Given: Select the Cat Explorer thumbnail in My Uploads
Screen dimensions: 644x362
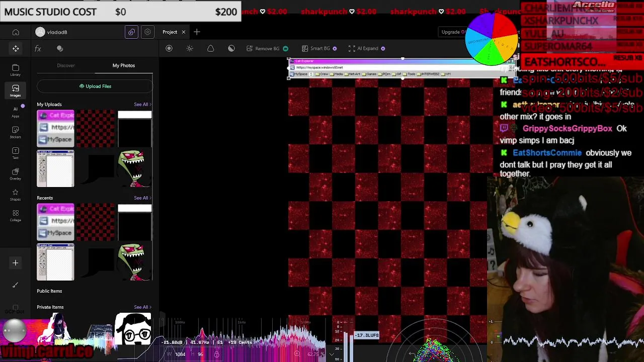Looking at the screenshot, I should [55, 128].
